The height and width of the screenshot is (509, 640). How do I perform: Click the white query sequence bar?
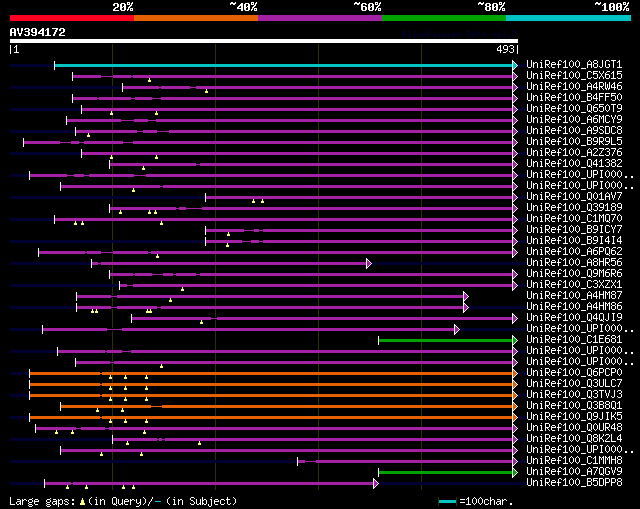point(264,41)
